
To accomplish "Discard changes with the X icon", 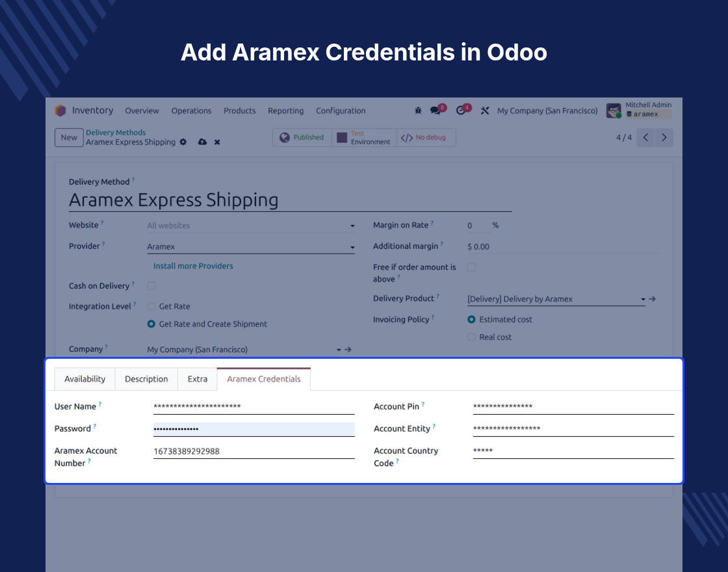I will pos(217,142).
